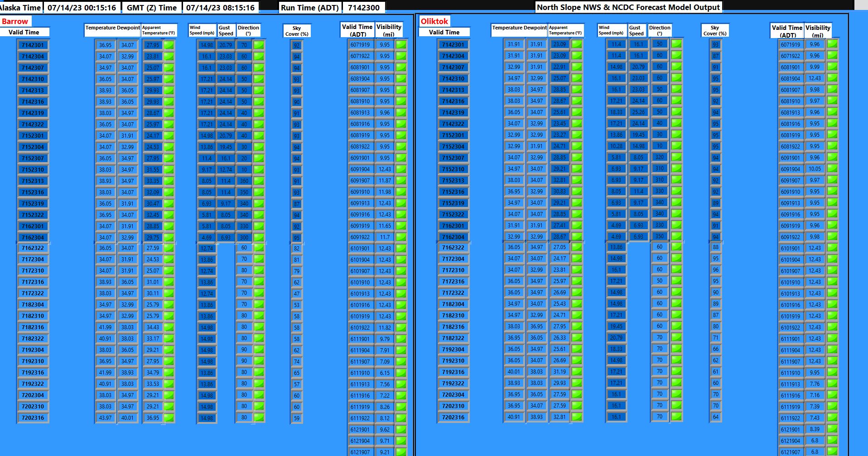Click Oliktok apparent temperature LED in row 7142301

pyautogui.click(x=577, y=44)
